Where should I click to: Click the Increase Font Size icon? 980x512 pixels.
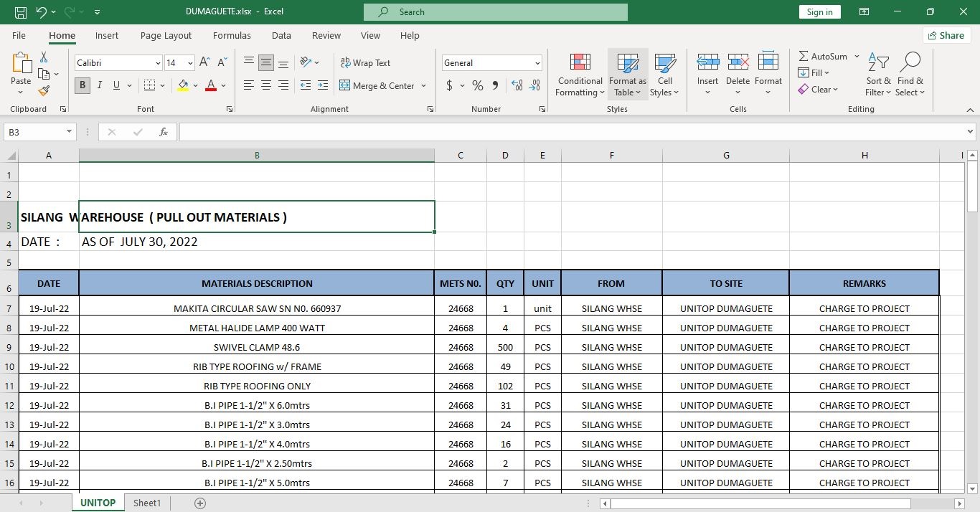(x=205, y=63)
